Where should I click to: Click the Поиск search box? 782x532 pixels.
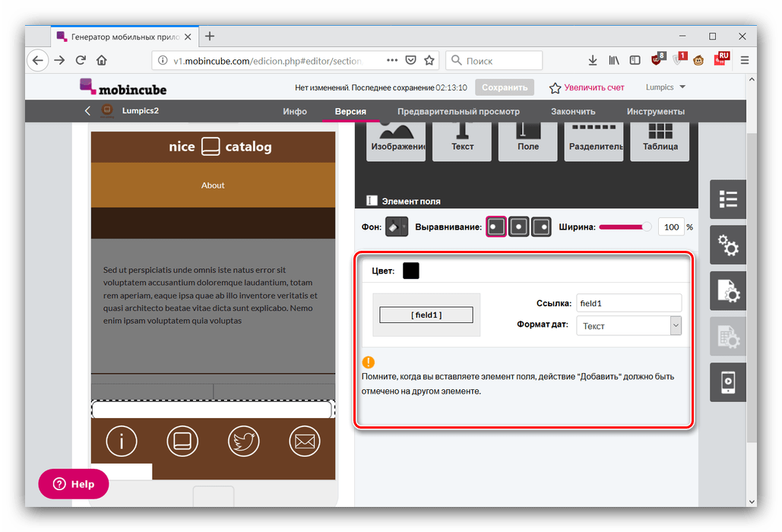(x=494, y=60)
